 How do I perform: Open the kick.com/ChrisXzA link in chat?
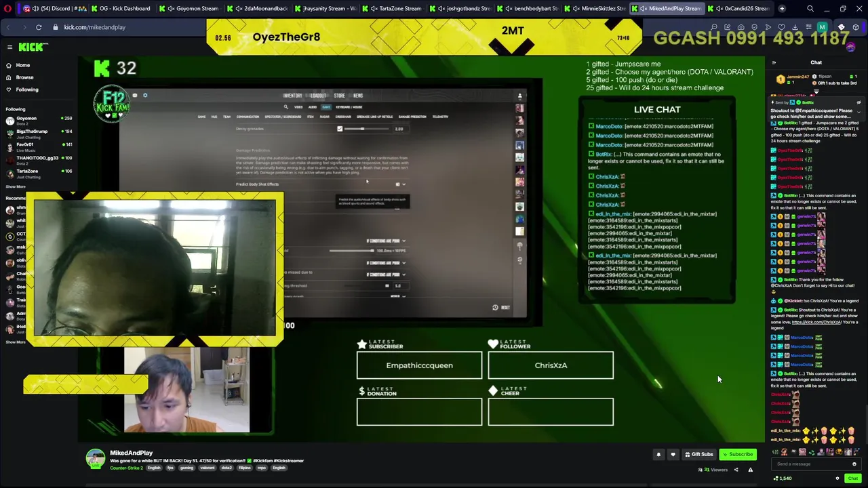click(x=816, y=322)
